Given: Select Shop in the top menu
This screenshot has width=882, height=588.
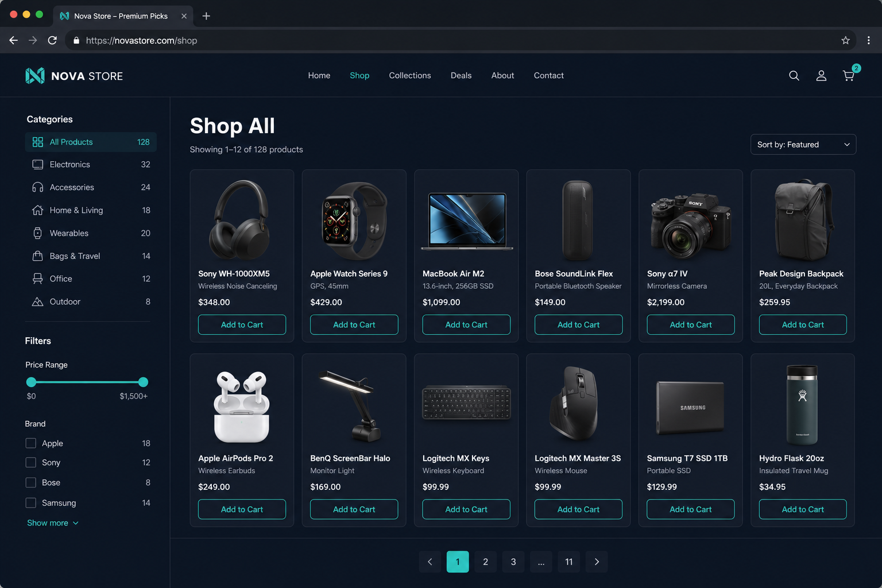Looking at the screenshot, I should coord(359,75).
